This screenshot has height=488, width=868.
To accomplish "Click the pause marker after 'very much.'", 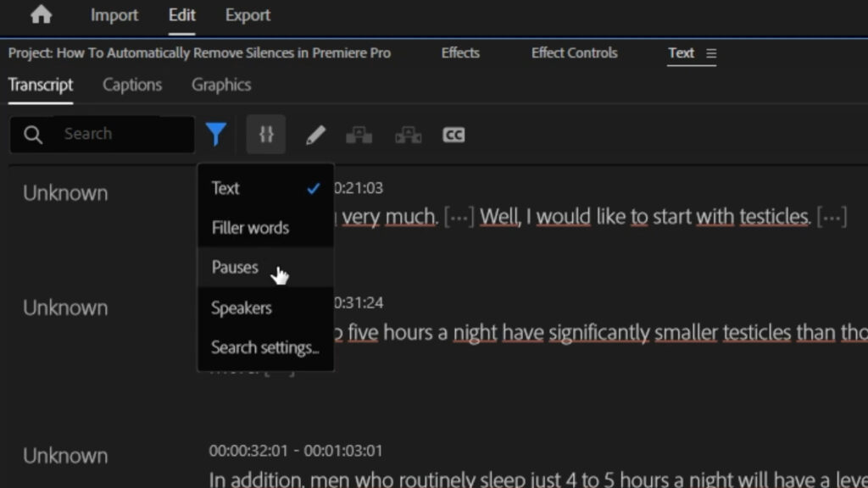I will tap(459, 216).
